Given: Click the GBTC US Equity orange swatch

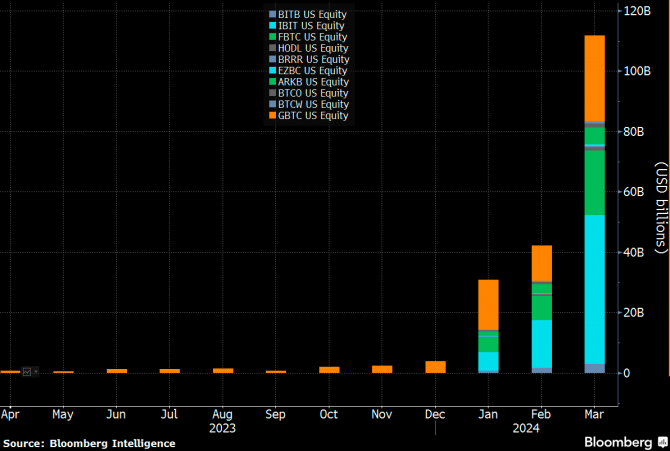Looking at the screenshot, I should [x=272, y=115].
